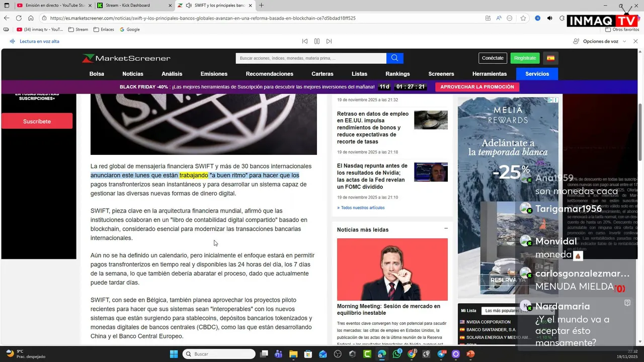644x362 pixels.
Task: Open File Explorer from the taskbar
Action: [293, 354]
